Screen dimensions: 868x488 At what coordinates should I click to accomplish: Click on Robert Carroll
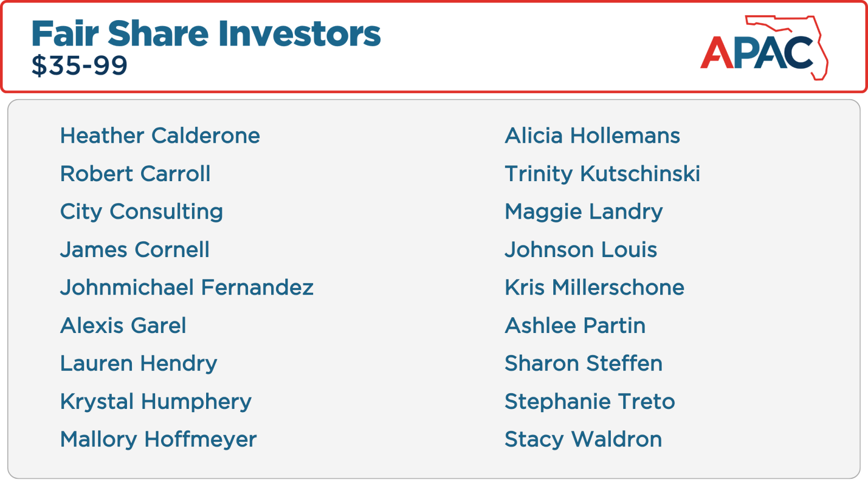click(135, 174)
